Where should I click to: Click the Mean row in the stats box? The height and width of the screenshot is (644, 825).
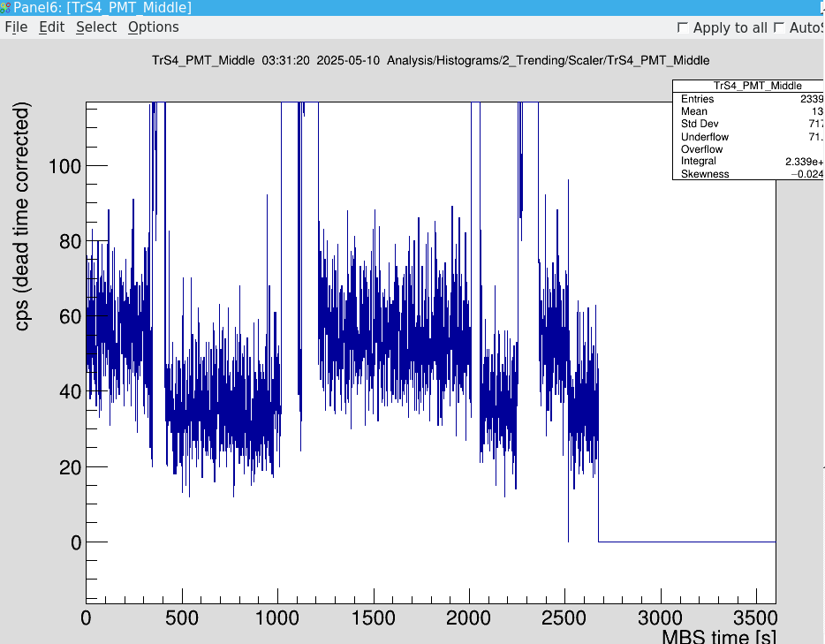[x=749, y=111]
